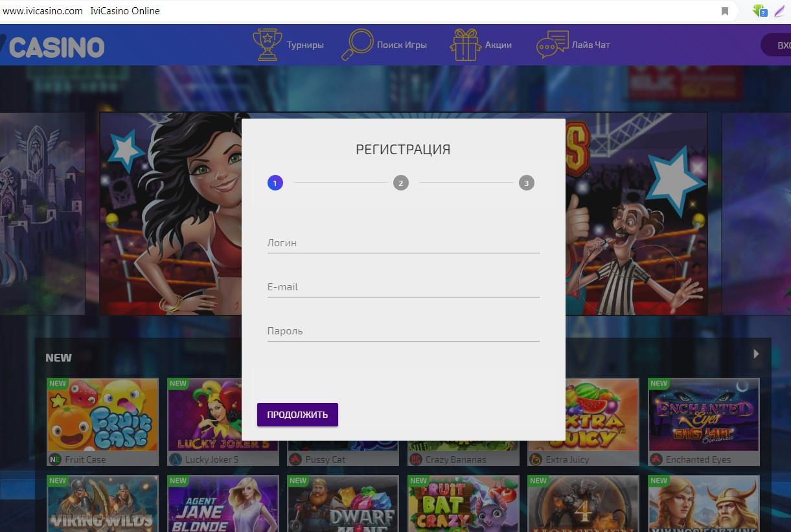791x532 pixels.
Task: Click the Логин input field
Action: pos(403,243)
